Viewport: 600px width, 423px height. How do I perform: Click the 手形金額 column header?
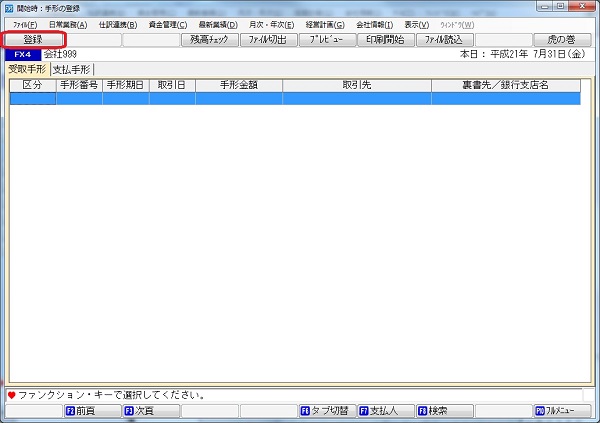[x=239, y=85]
